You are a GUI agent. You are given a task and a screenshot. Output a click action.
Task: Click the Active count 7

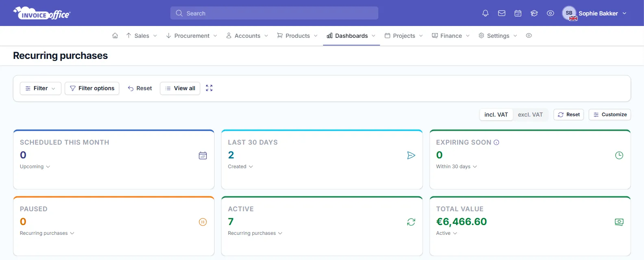click(x=231, y=222)
